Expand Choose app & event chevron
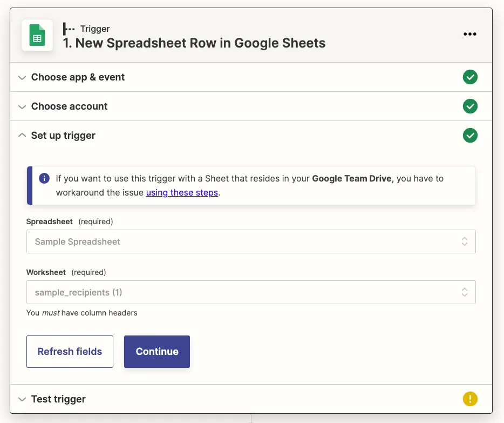The width and height of the screenshot is (504, 423). (22, 78)
